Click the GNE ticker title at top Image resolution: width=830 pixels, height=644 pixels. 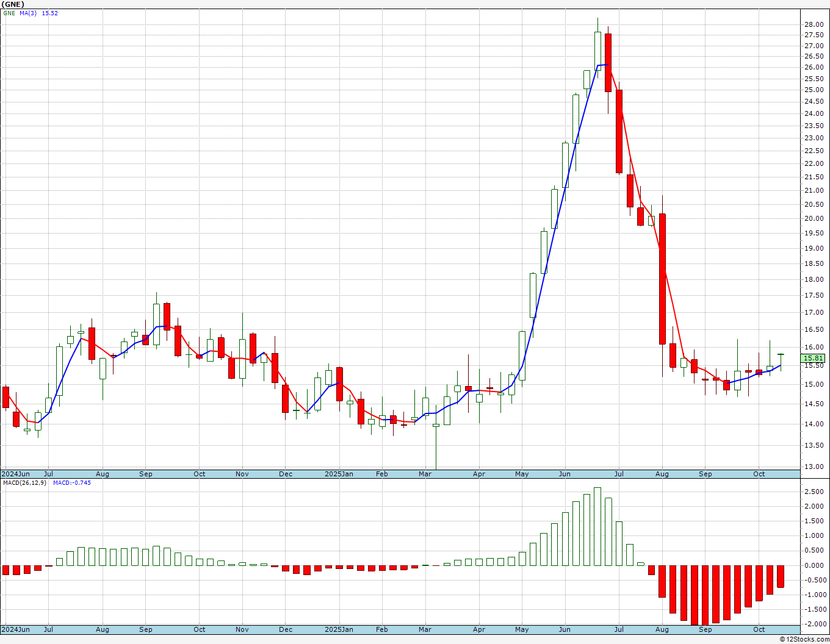[12, 4]
